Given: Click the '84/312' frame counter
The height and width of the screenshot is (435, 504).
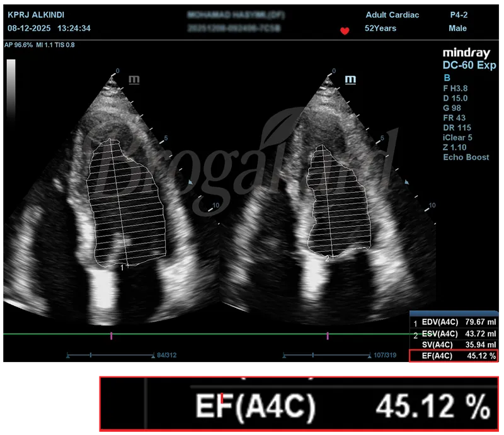Looking at the screenshot, I should [166, 355].
